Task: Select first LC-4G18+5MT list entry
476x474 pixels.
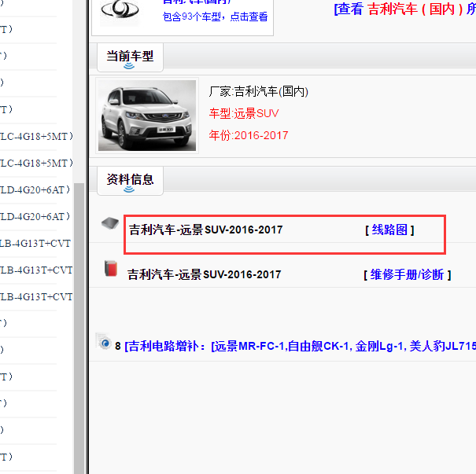Action: 36,137
